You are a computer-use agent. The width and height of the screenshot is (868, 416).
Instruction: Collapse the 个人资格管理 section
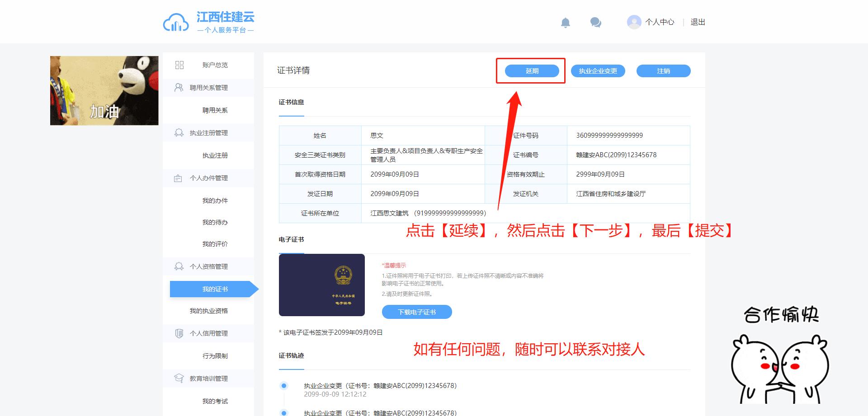click(208, 266)
